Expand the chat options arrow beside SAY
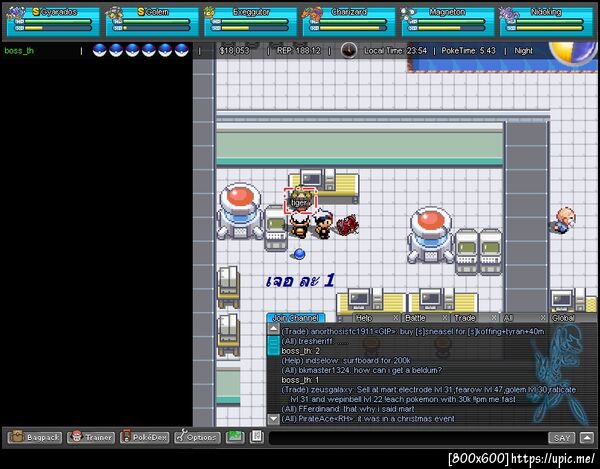The height and width of the screenshot is (469, 600). [x=587, y=438]
